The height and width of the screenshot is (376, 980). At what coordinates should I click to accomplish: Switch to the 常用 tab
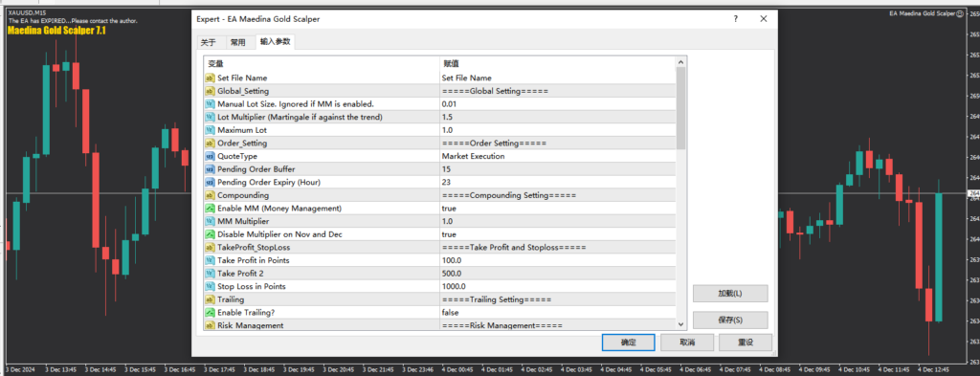[x=238, y=43]
